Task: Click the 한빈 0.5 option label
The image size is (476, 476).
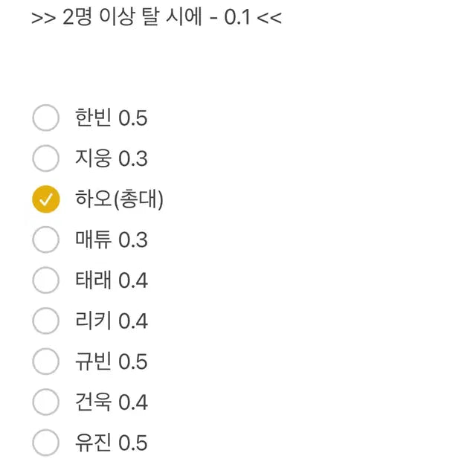Action: click(112, 118)
